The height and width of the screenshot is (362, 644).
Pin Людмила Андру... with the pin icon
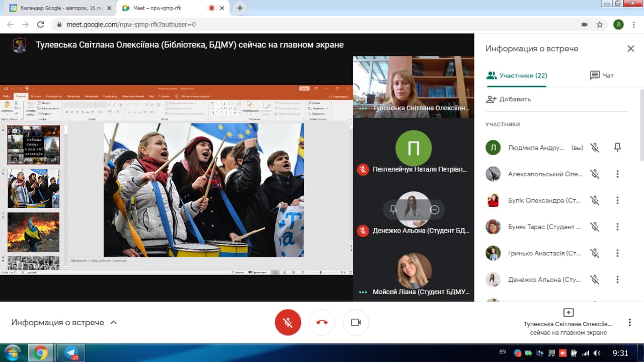tap(617, 148)
